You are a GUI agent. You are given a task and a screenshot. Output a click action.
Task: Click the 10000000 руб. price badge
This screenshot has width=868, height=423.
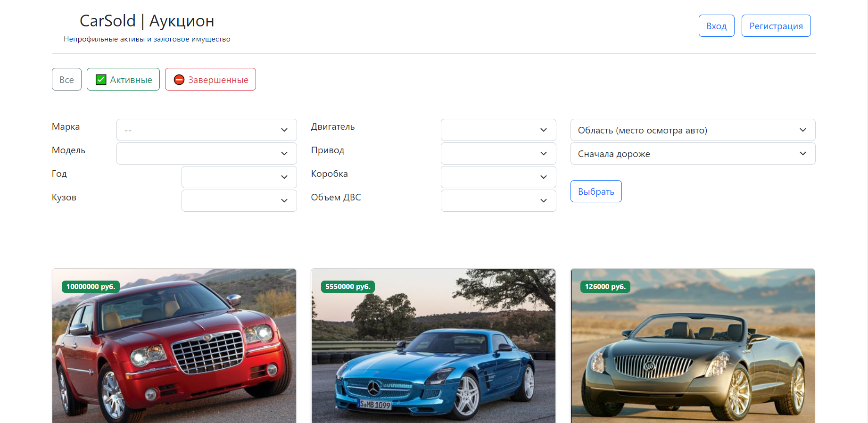coord(91,287)
